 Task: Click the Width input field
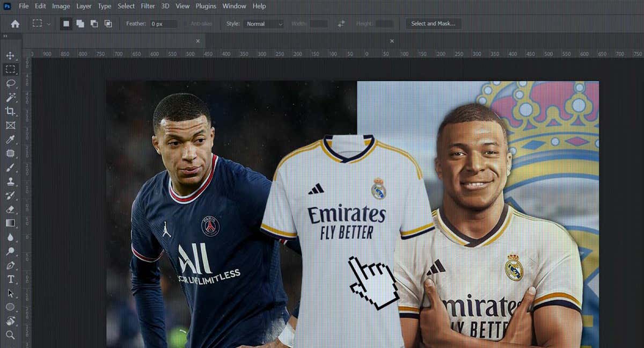[319, 24]
